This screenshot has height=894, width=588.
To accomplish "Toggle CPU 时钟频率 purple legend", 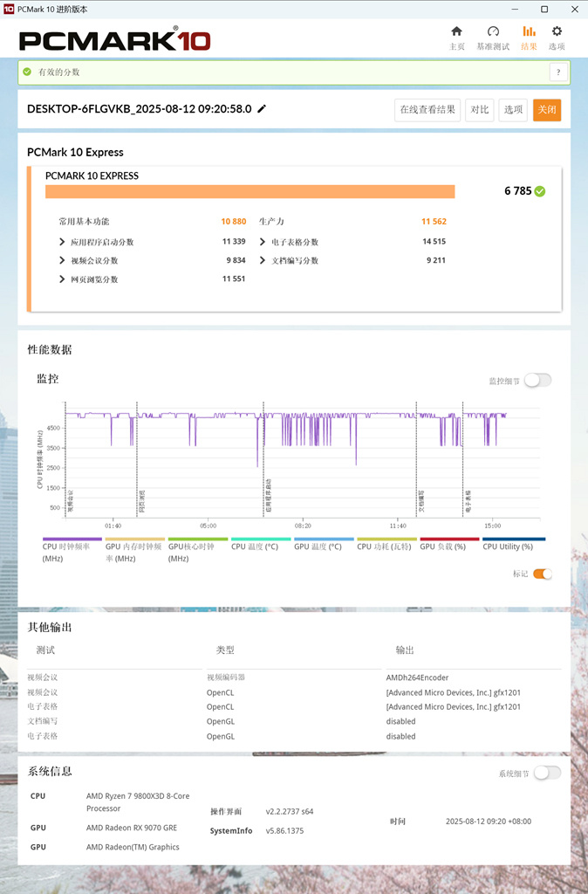I will coord(72,549).
